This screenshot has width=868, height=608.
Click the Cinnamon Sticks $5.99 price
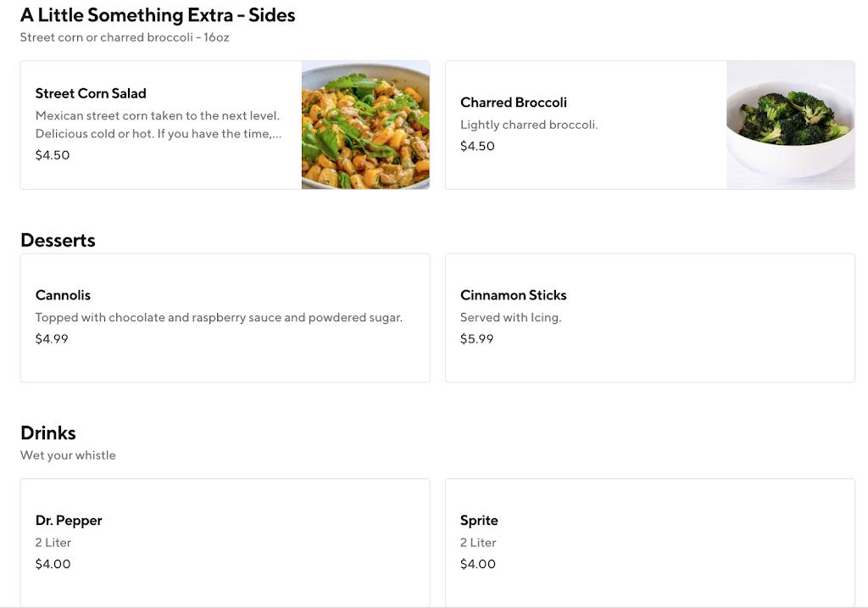coord(476,339)
